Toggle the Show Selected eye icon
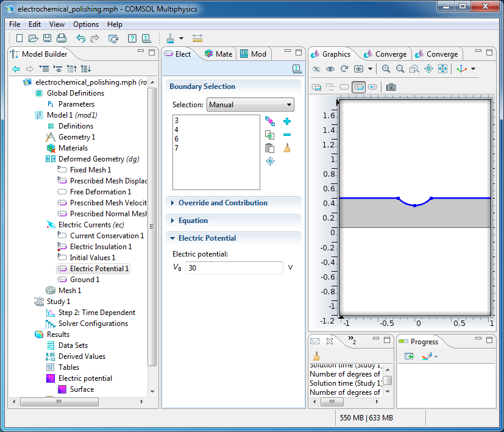Image resolution: width=504 pixels, height=432 pixels. [x=330, y=69]
